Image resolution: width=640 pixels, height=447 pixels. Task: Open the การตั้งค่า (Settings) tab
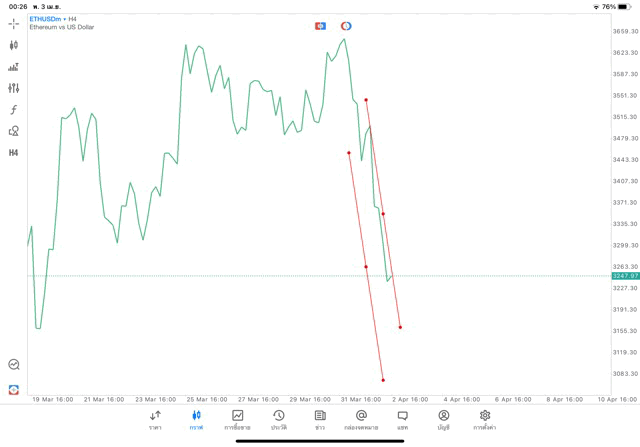485,420
